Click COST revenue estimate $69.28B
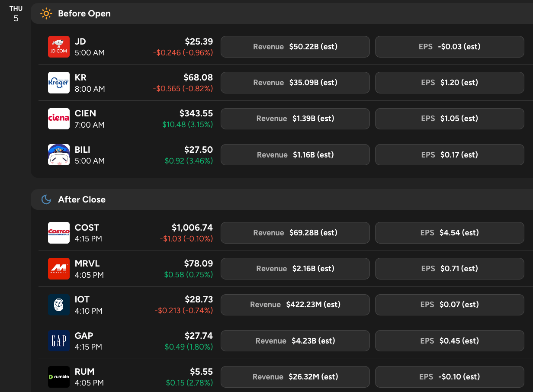Viewport: 533px width, 392px height. coord(295,233)
